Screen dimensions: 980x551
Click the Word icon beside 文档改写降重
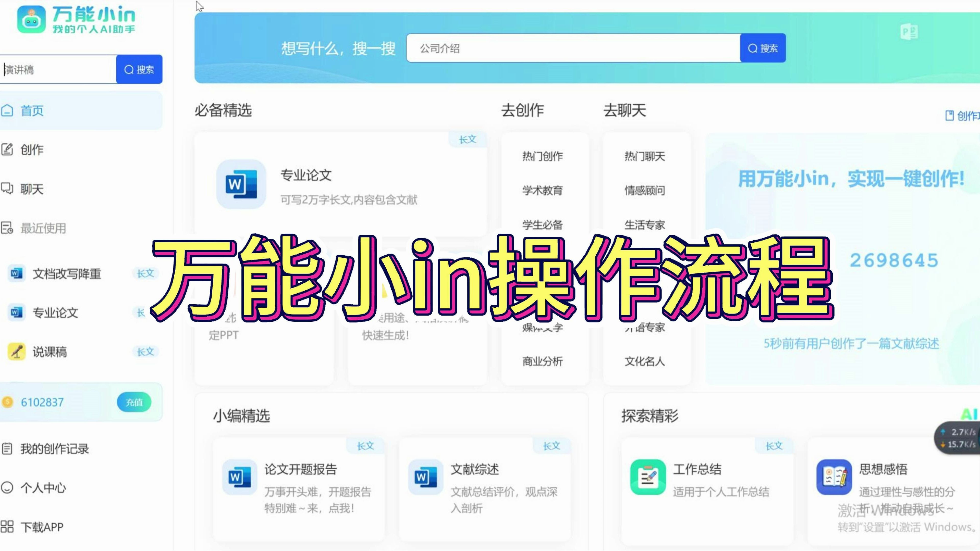point(16,273)
